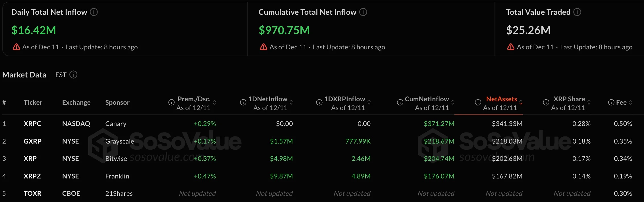This screenshot has width=644, height=202.
Task: Select the CumNetInflow column header
Action: pyautogui.click(x=427, y=99)
